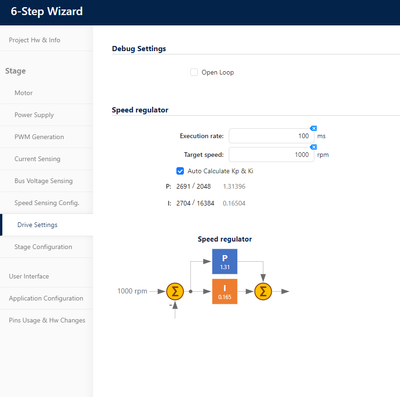Image resolution: width=400 pixels, height=397 pixels.
Task: Click the P gain value 2691 / 2048
Action: pos(193,186)
